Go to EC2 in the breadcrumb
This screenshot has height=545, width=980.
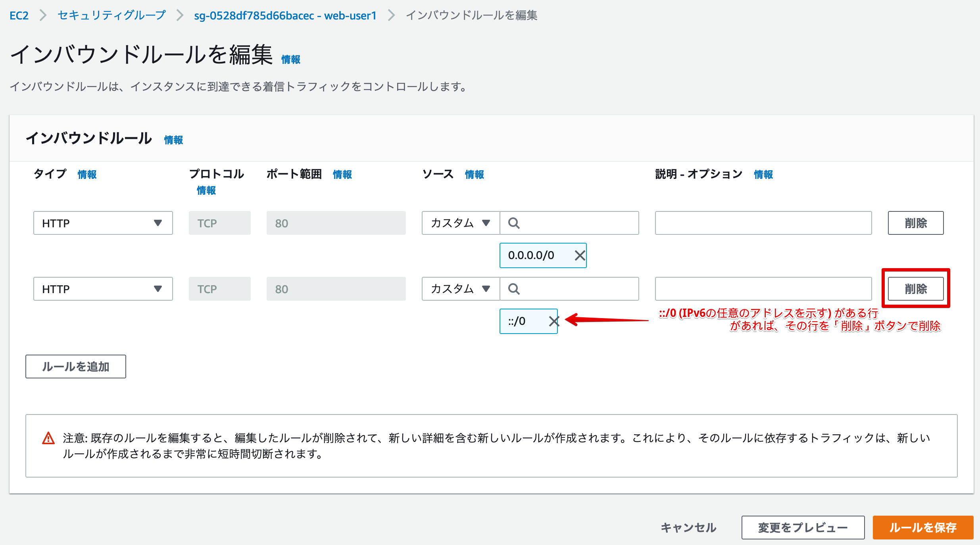point(19,15)
